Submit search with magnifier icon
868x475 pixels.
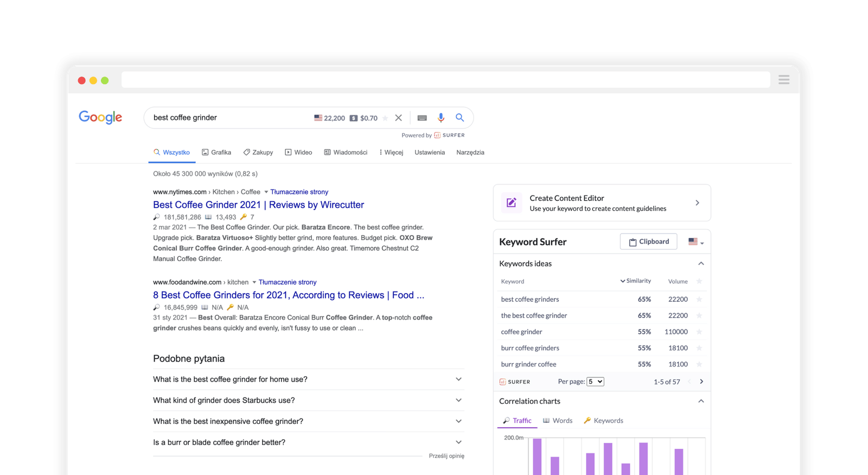point(460,118)
